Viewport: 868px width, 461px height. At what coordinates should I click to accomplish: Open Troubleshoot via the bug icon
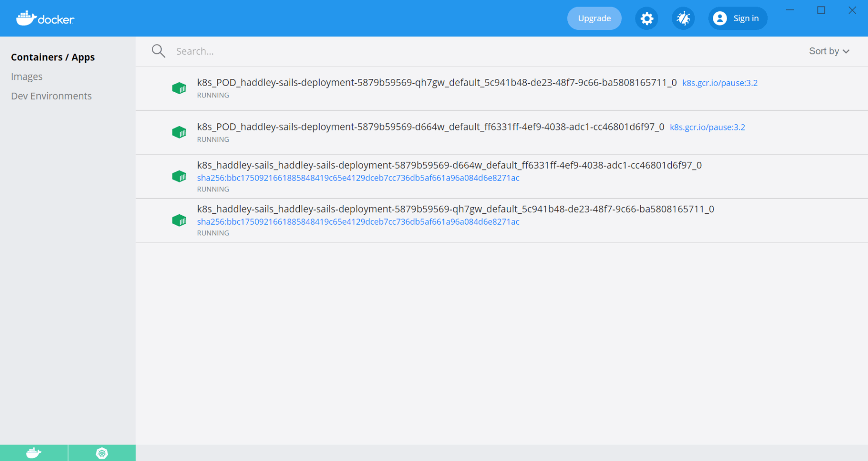click(x=683, y=18)
